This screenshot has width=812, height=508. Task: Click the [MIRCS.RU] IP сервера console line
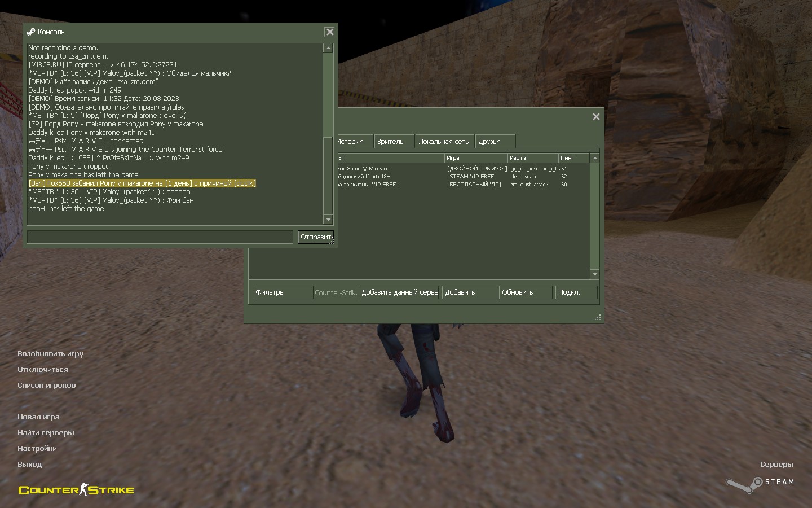[x=103, y=65]
